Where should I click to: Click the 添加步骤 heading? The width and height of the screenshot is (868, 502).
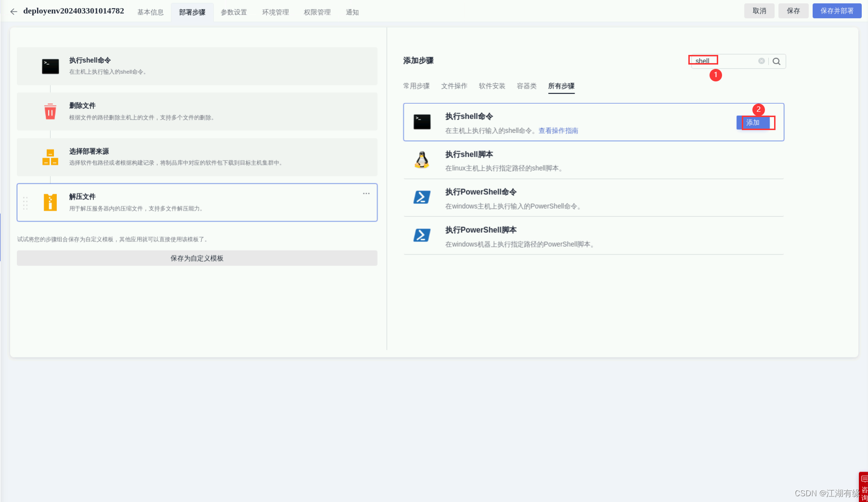pyautogui.click(x=419, y=61)
